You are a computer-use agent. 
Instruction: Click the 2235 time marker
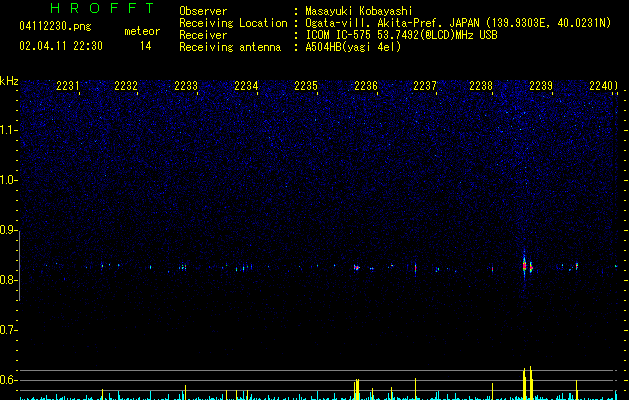click(306, 86)
